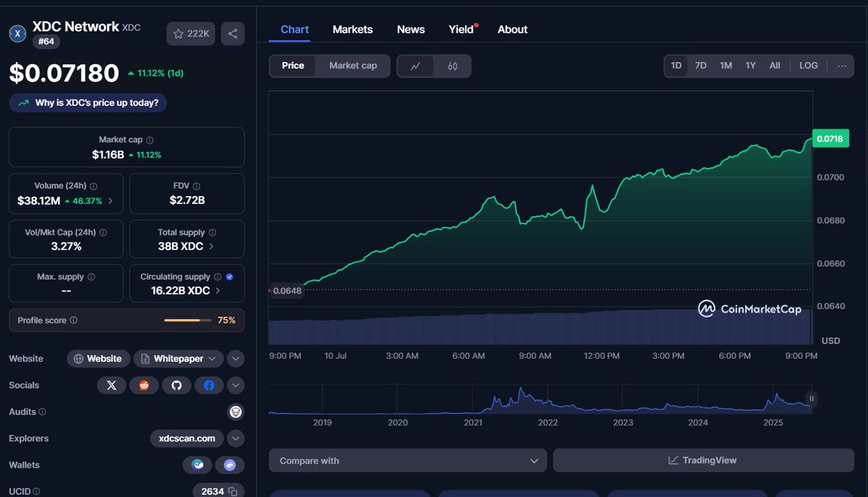
Task: Copy the UCID 2634 value
Action: click(233, 491)
